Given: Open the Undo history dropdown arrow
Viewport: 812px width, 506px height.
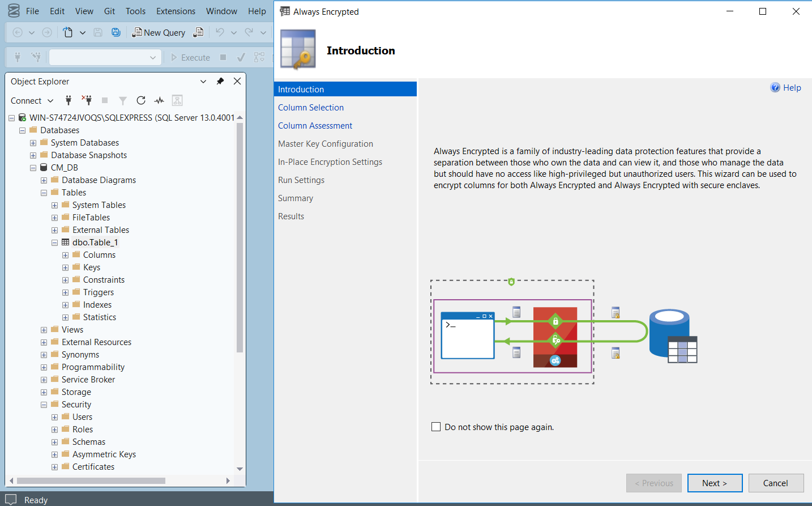Looking at the screenshot, I should 234,32.
